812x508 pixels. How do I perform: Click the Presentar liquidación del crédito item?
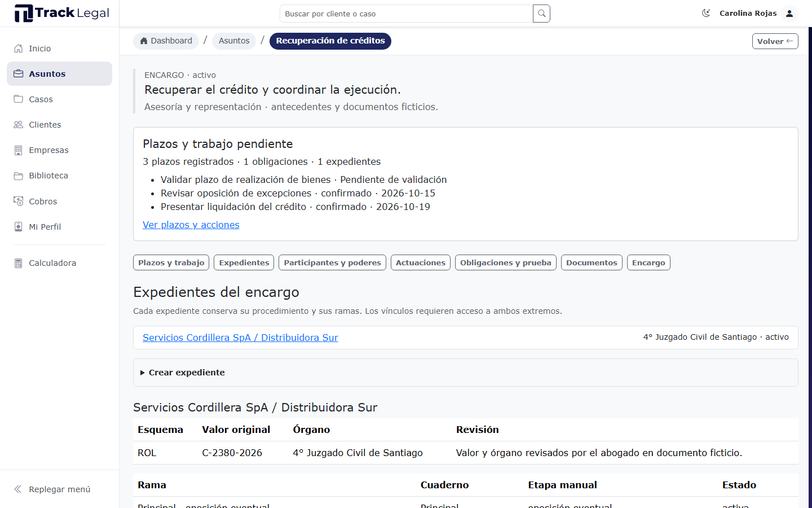point(295,207)
